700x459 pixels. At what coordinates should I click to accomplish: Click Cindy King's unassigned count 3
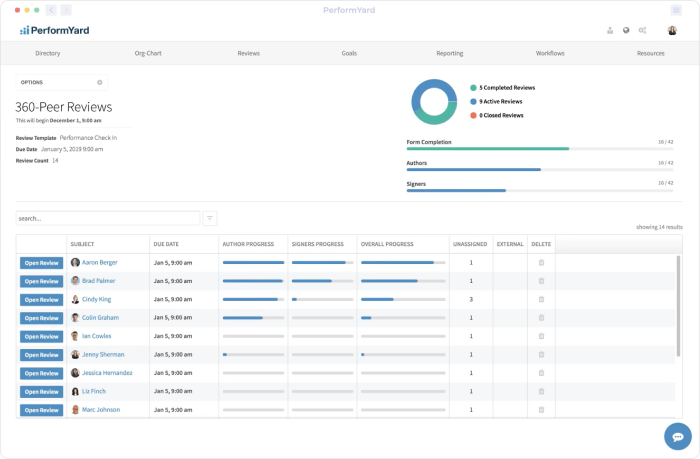(471, 299)
